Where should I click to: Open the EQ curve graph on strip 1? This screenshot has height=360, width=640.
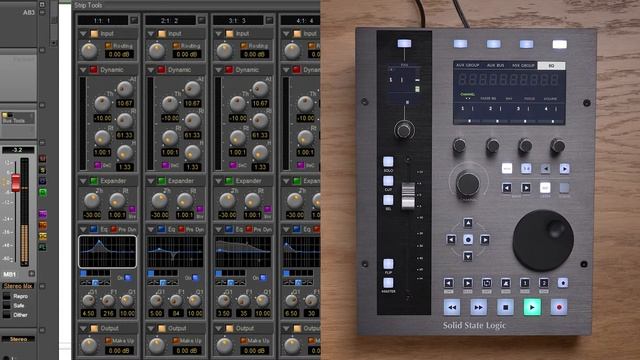(107, 251)
